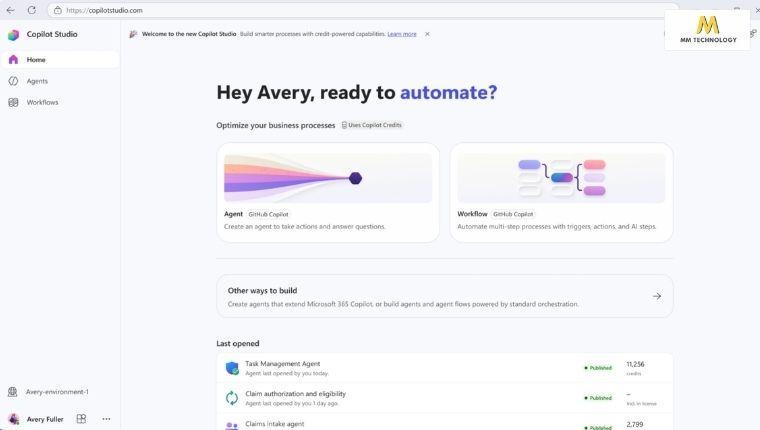Click the Task Management Agent shield icon

[232, 368]
